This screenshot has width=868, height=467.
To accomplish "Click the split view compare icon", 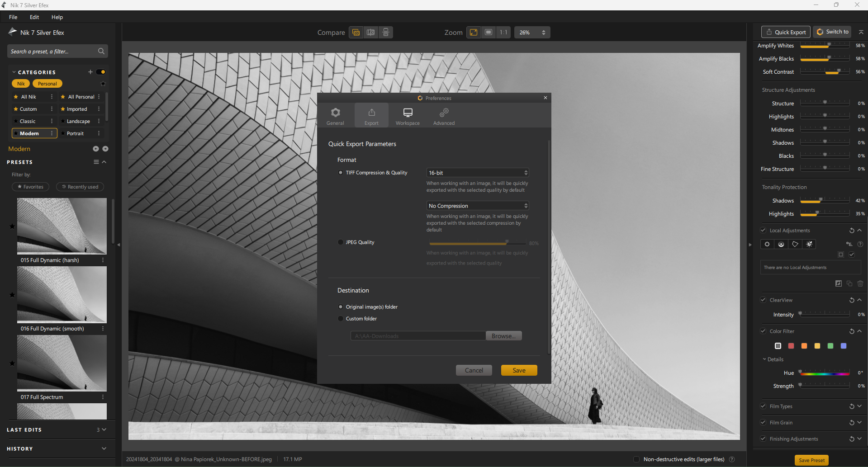I will pyautogui.click(x=371, y=33).
